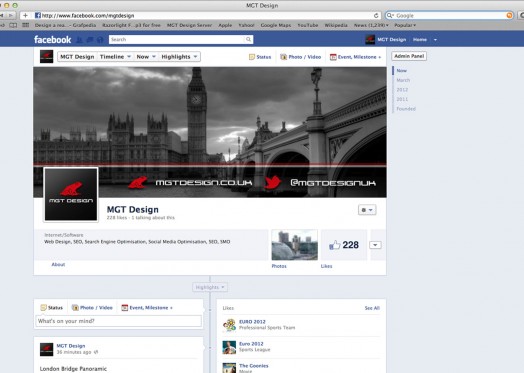The width and height of the screenshot is (524, 373).
Task: Open the messages icon in header
Action: 90,40
